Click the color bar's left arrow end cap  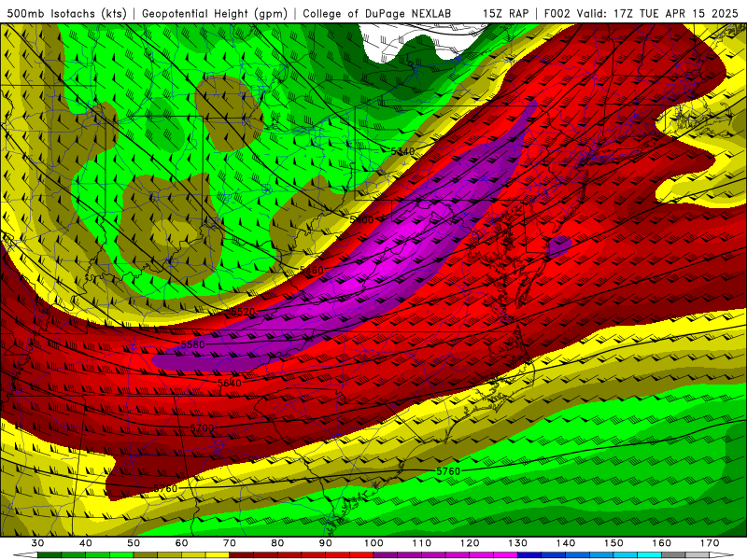tap(25, 555)
